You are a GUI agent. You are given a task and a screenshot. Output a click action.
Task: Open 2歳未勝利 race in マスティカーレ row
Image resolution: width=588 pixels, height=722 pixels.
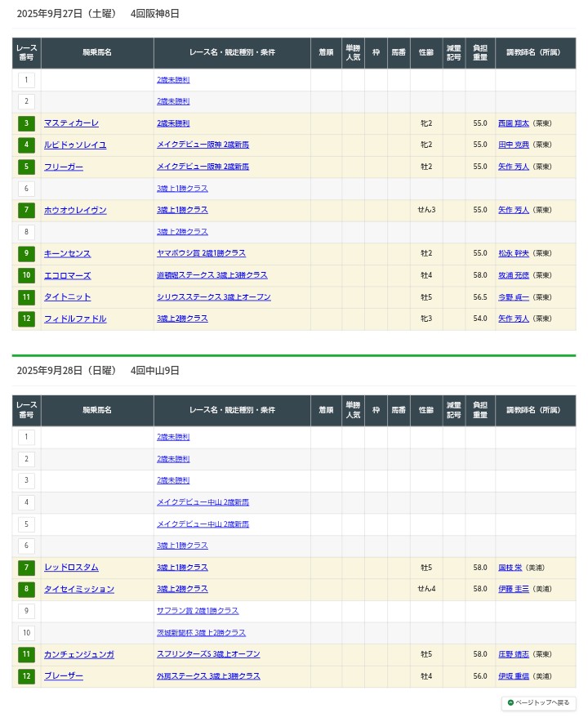(x=173, y=123)
